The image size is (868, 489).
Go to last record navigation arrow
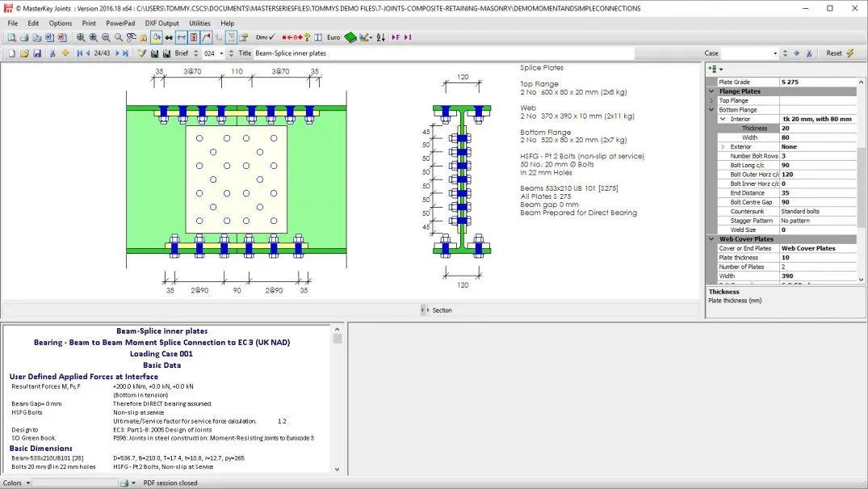click(x=126, y=53)
